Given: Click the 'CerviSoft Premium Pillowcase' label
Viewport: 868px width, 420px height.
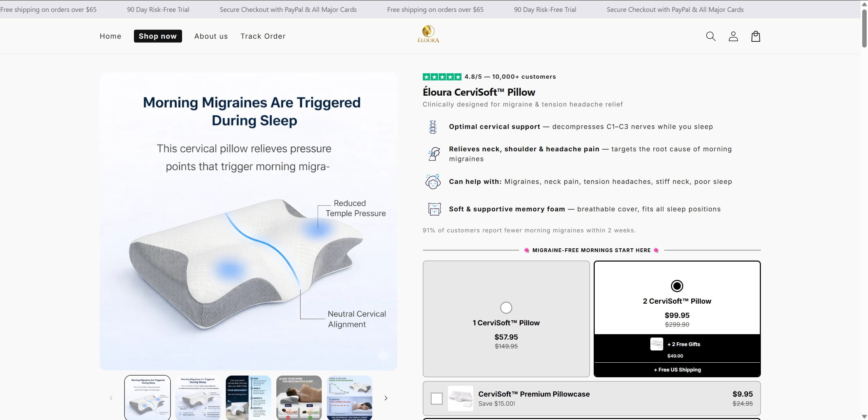Looking at the screenshot, I should pyautogui.click(x=534, y=394).
